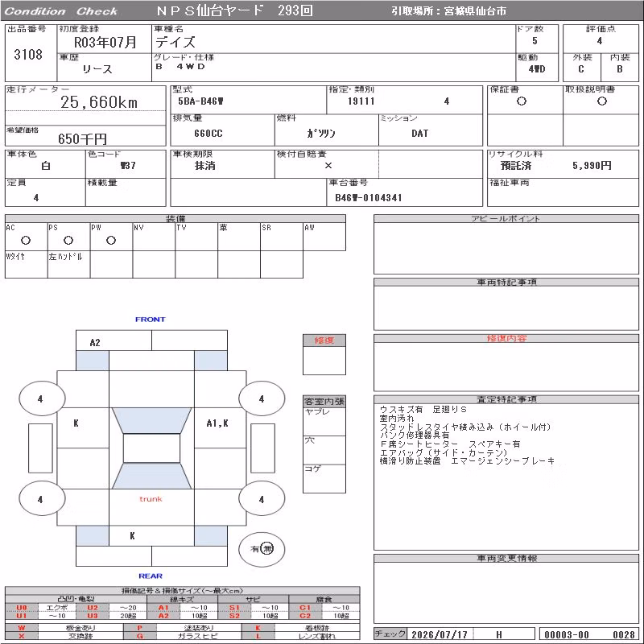Viewport: 644px width, 644px height.
Task: Click the 福祉車両 field
Action: click(x=563, y=192)
